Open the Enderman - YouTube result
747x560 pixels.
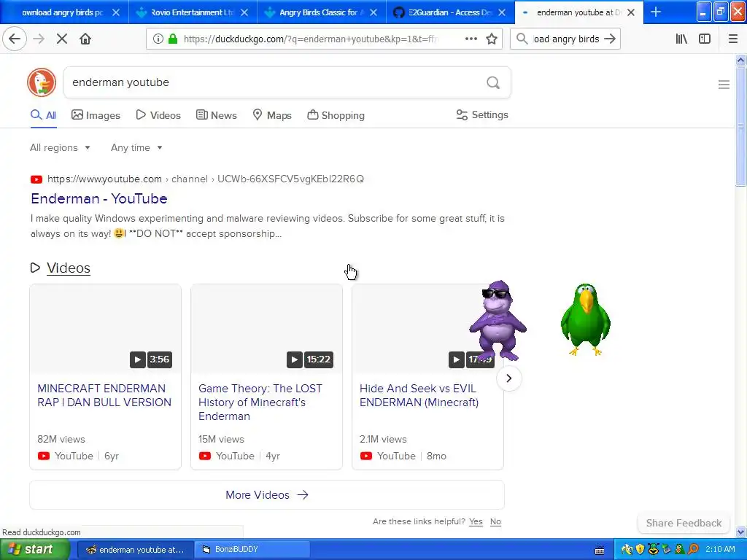click(x=99, y=198)
